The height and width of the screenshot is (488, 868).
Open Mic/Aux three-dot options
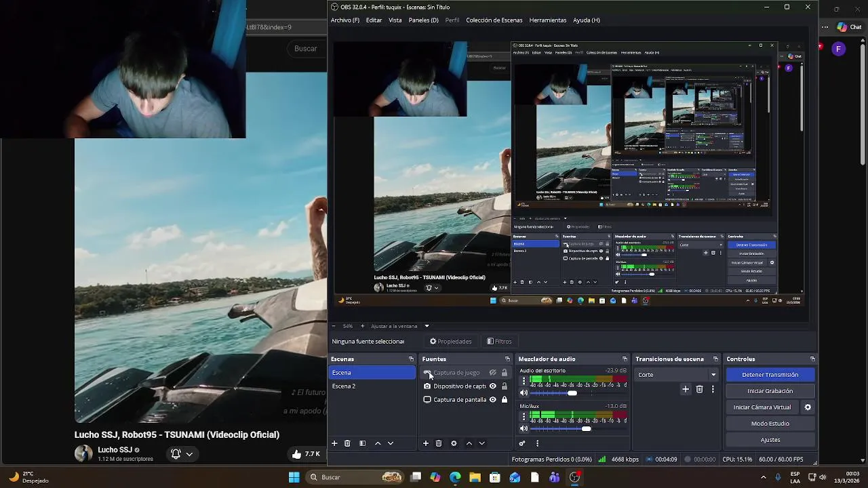click(x=524, y=418)
